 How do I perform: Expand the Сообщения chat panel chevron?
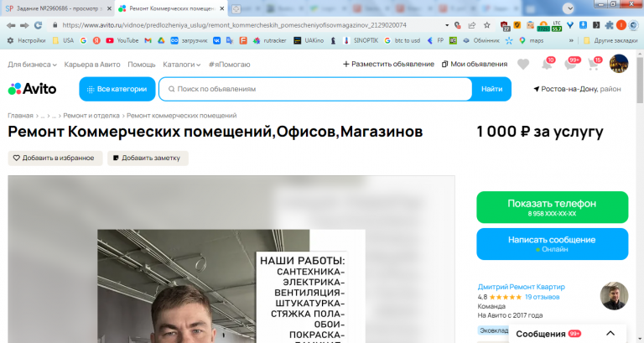pos(610,334)
